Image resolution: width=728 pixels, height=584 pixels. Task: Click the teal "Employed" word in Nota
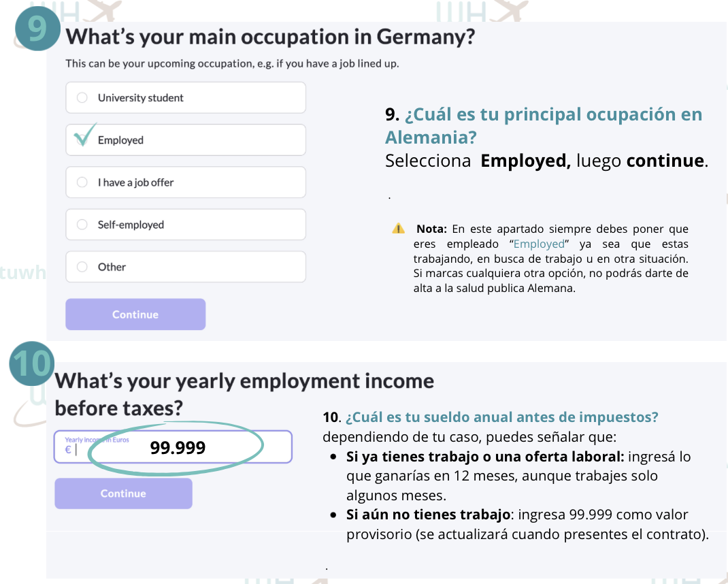[x=539, y=244]
